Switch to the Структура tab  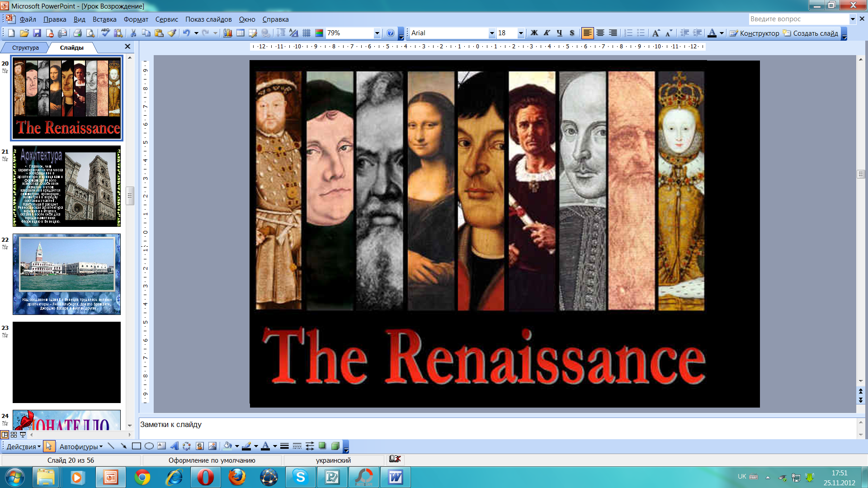point(25,47)
